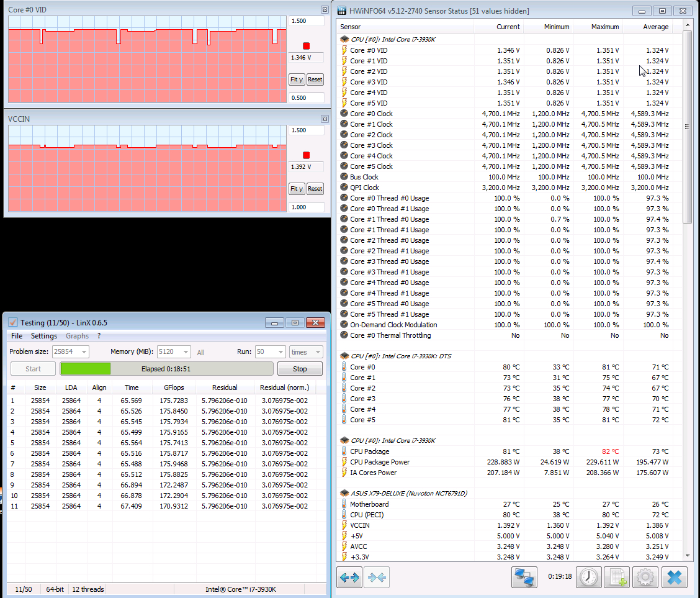Click the thermometer icon of Motherboard row
Viewport: 700px width, 598px height.
(x=344, y=504)
